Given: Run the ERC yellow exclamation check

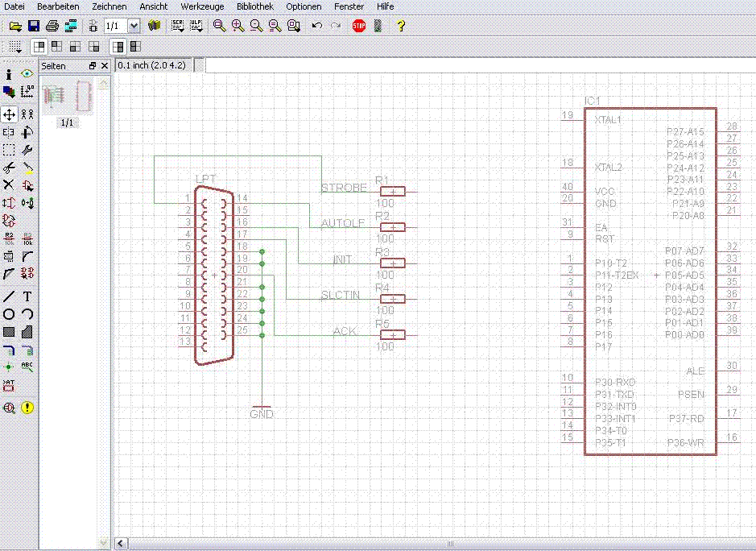Looking at the screenshot, I should point(27,408).
